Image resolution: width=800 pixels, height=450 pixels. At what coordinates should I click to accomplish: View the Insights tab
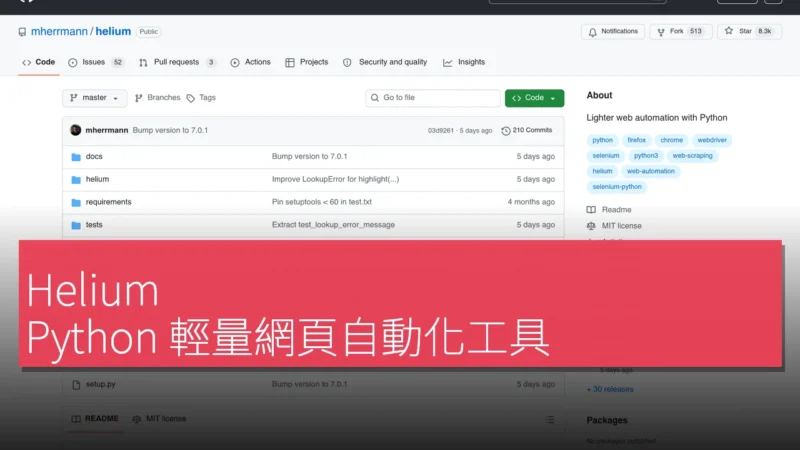[464, 62]
